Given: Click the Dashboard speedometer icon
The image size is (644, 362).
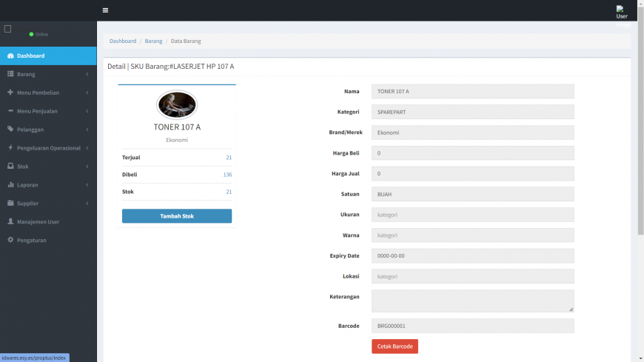Looking at the screenshot, I should coord(10,56).
